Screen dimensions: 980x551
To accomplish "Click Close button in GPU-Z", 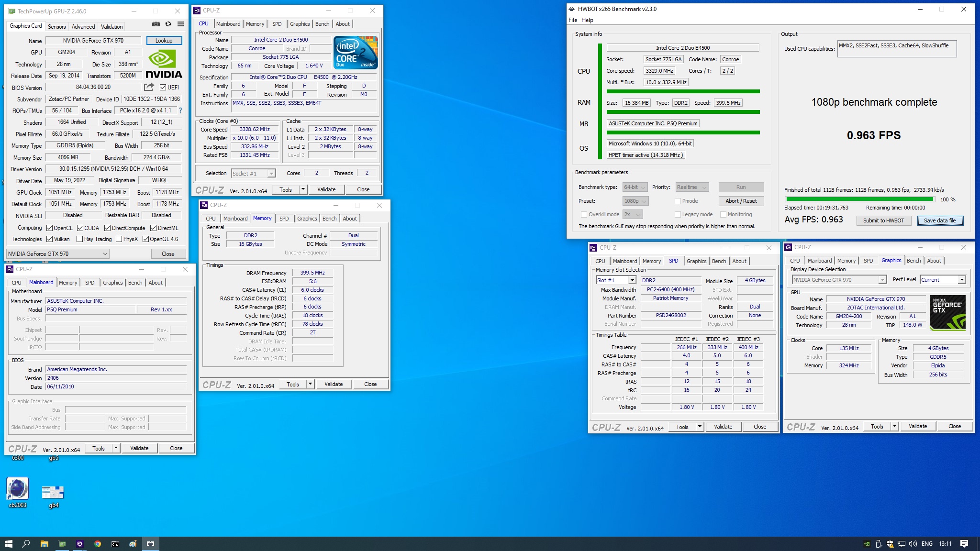I will (168, 254).
